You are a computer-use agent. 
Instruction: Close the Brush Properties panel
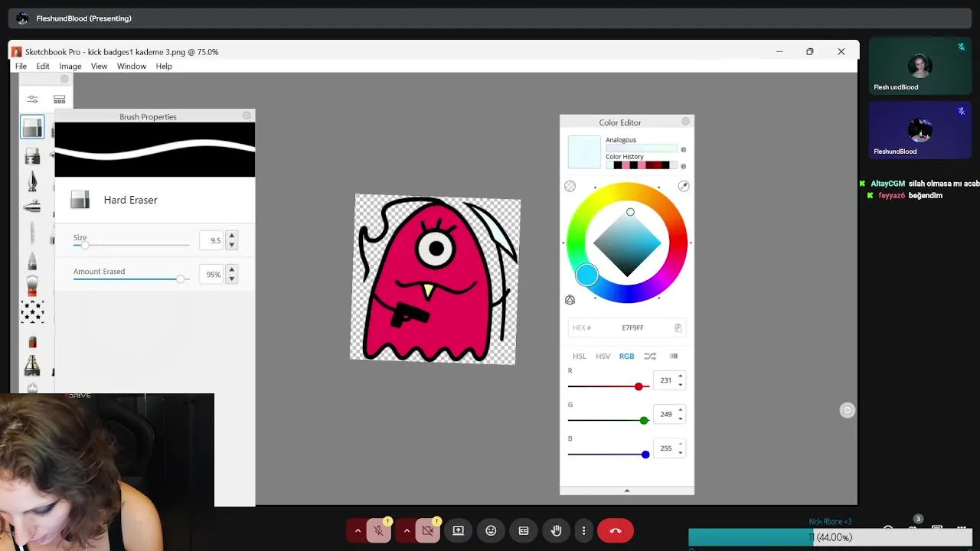coord(247,116)
